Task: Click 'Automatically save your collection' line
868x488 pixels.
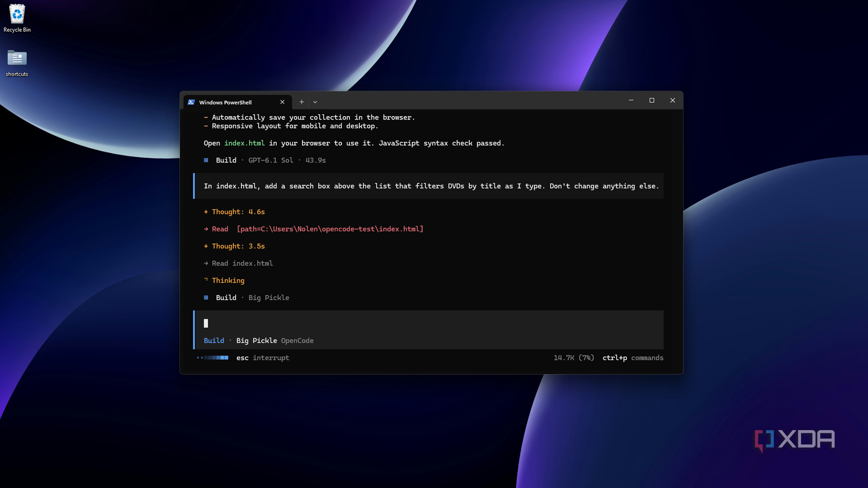Action: [309, 118]
